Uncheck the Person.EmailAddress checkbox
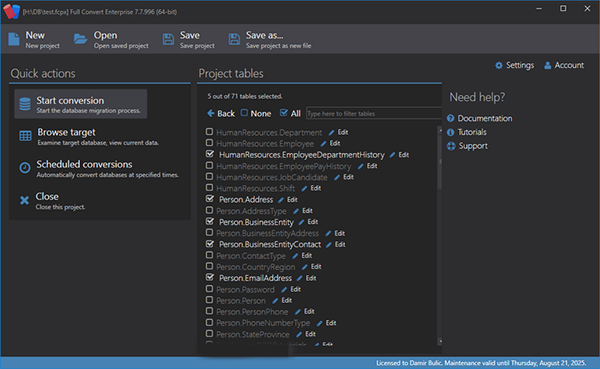The height and width of the screenshot is (369, 600). (x=209, y=277)
